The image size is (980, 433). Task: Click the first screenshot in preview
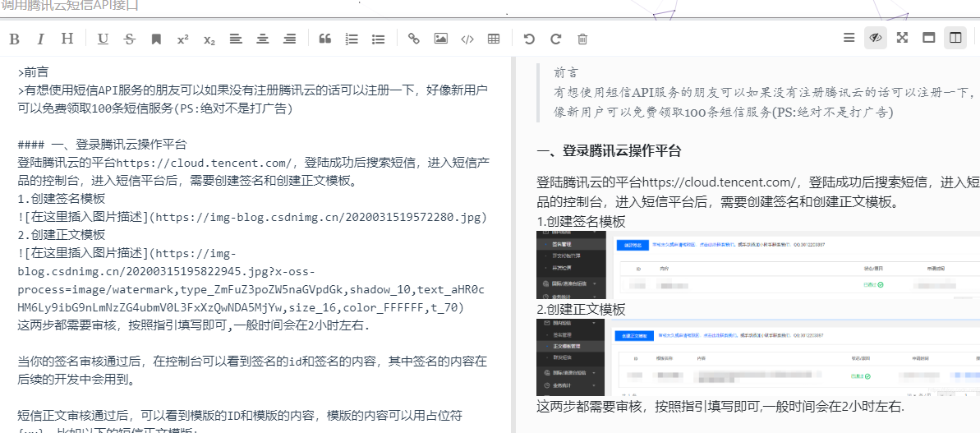(x=758, y=264)
